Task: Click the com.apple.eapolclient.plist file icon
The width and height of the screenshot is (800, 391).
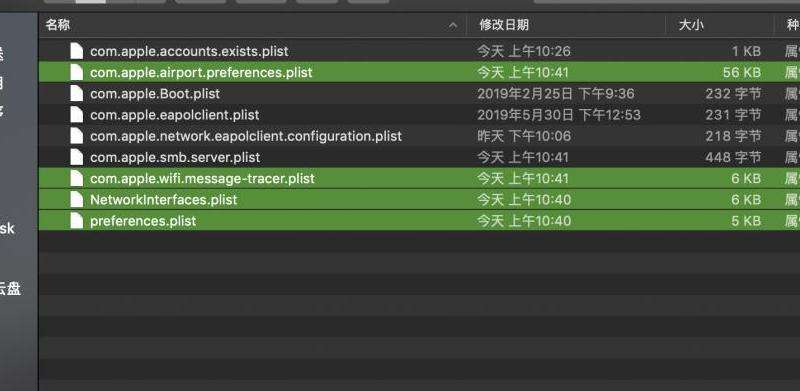Action: [x=77, y=115]
